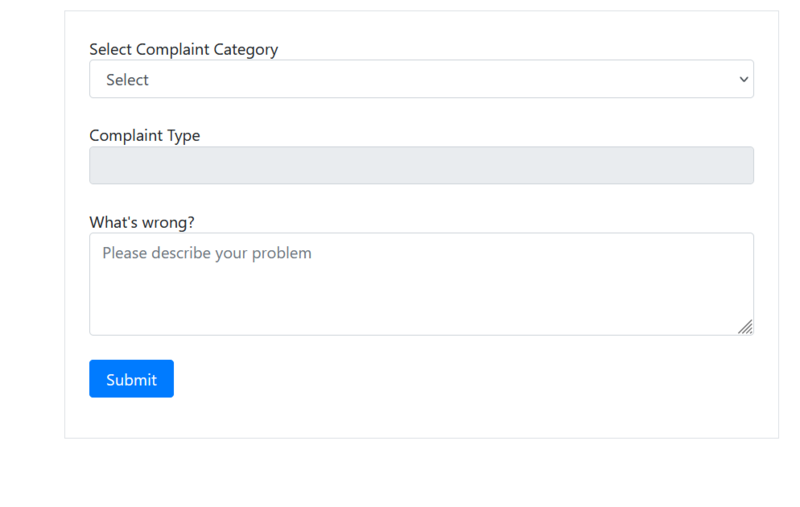Click the resize grip of the description textarea
This screenshot has height=507, width=800.
point(745,327)
